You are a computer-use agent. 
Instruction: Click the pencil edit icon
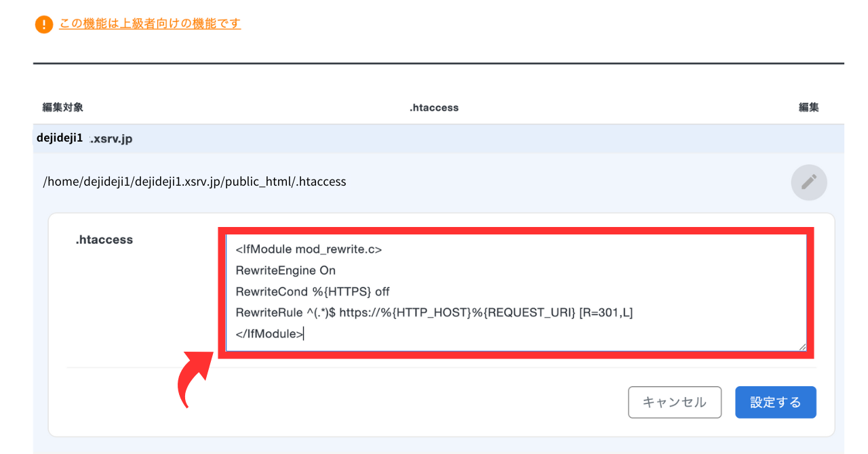808,182
